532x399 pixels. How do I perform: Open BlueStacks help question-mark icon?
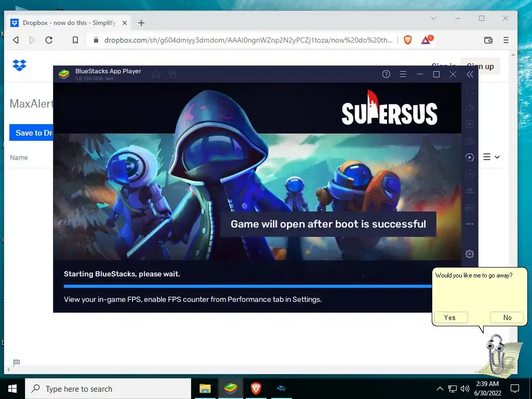pos(386,74)
